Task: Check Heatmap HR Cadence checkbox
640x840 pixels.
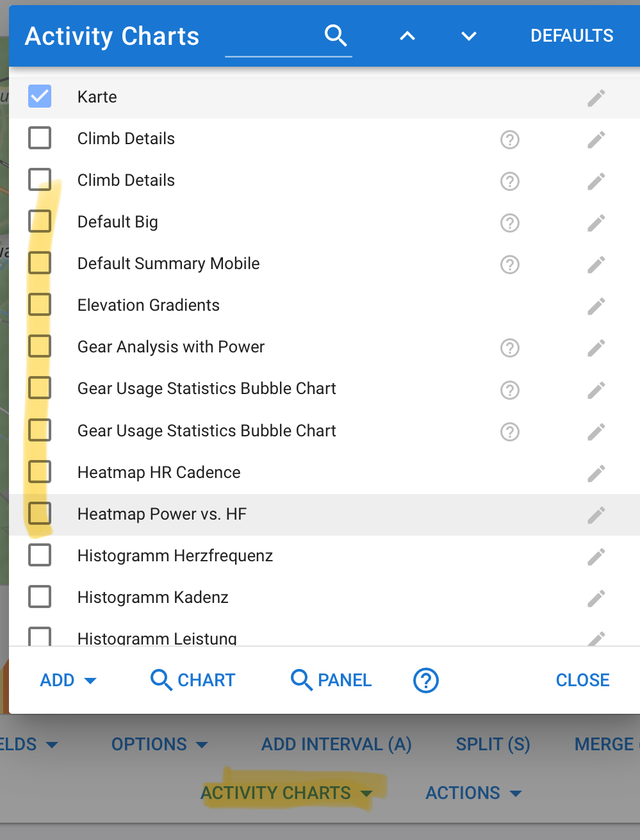Action: pyautogui.click(x=40, y=472)
